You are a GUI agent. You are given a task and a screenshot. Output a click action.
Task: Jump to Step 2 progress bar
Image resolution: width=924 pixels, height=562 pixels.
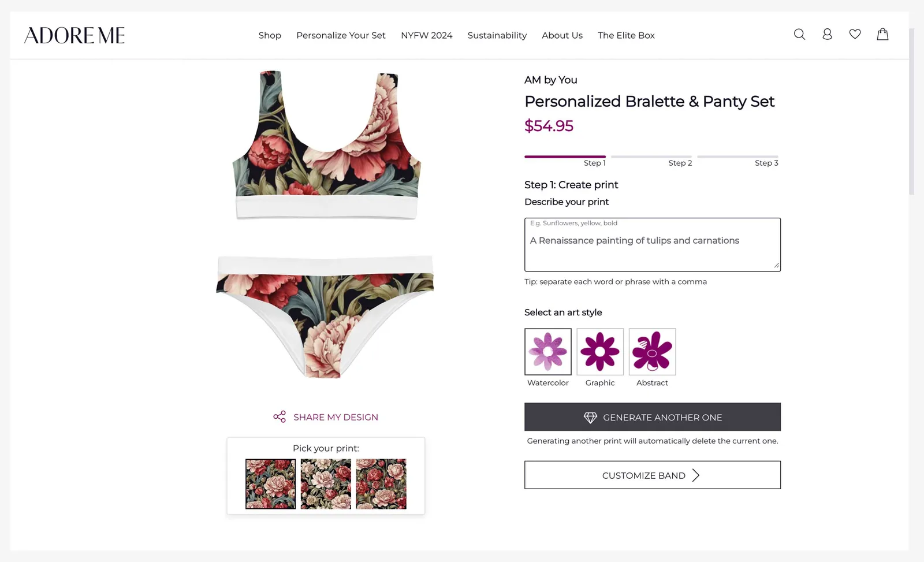[x=651, y=157]
